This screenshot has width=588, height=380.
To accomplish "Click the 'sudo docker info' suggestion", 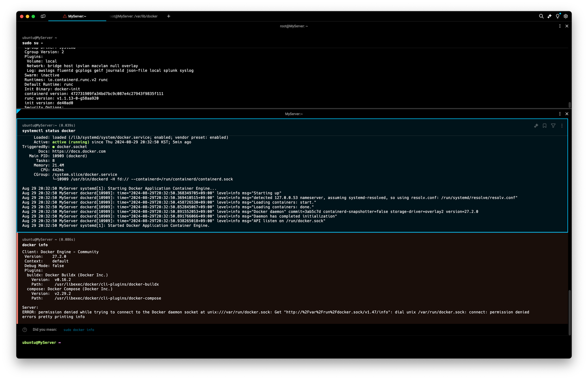I will [x=79, y=330].
